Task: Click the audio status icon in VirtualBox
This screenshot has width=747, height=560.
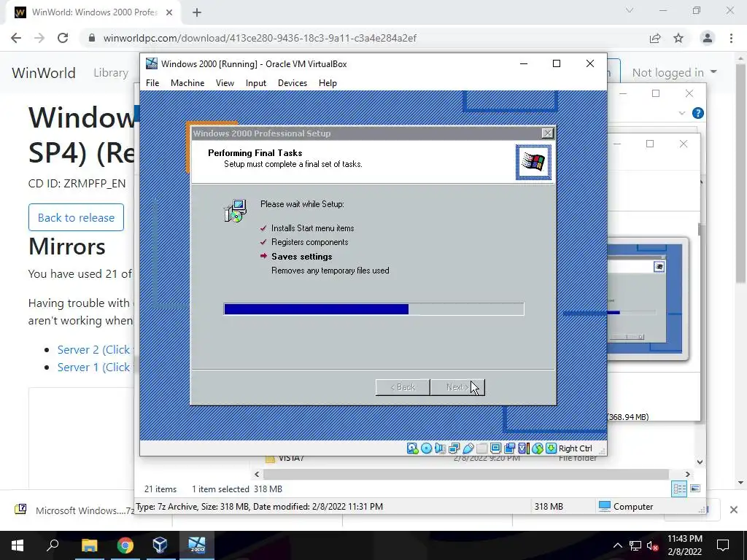Action: [440, 448]
